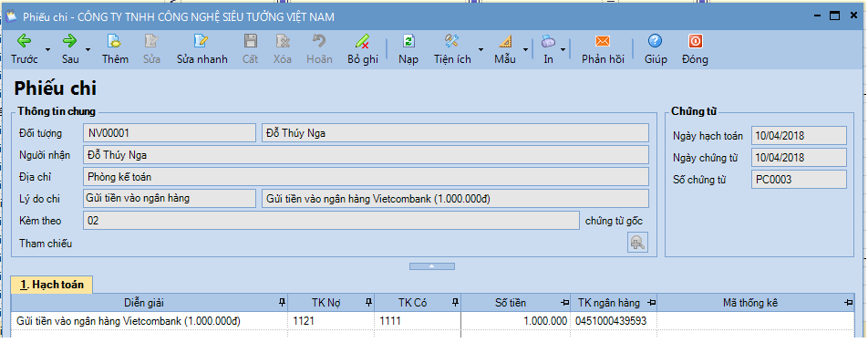Go to next voucher with Sau arrow
868x343 pixels.
click(x=69, y=48)
